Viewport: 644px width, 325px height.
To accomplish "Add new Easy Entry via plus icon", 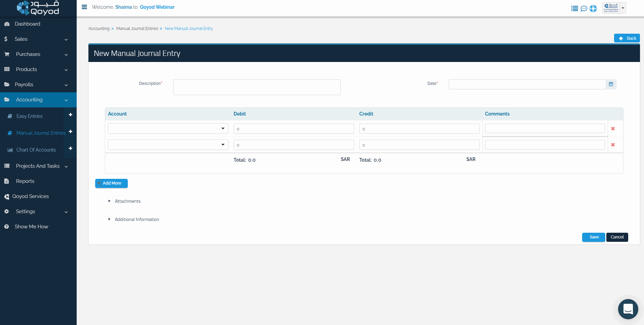I will [70, 115].
